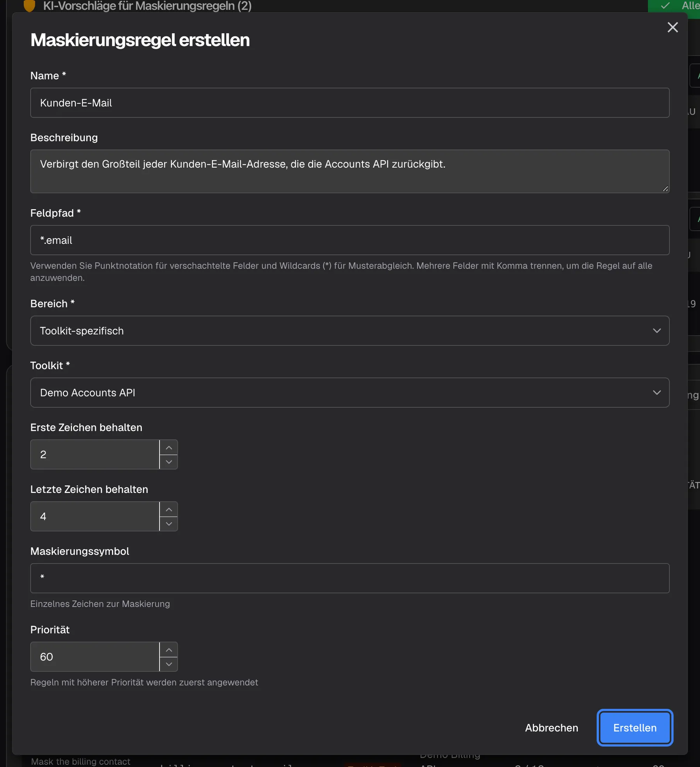Edit the Beschreibung text area
Image resolution: width=700 pixels, height=767 pixels.
[350, 171]
